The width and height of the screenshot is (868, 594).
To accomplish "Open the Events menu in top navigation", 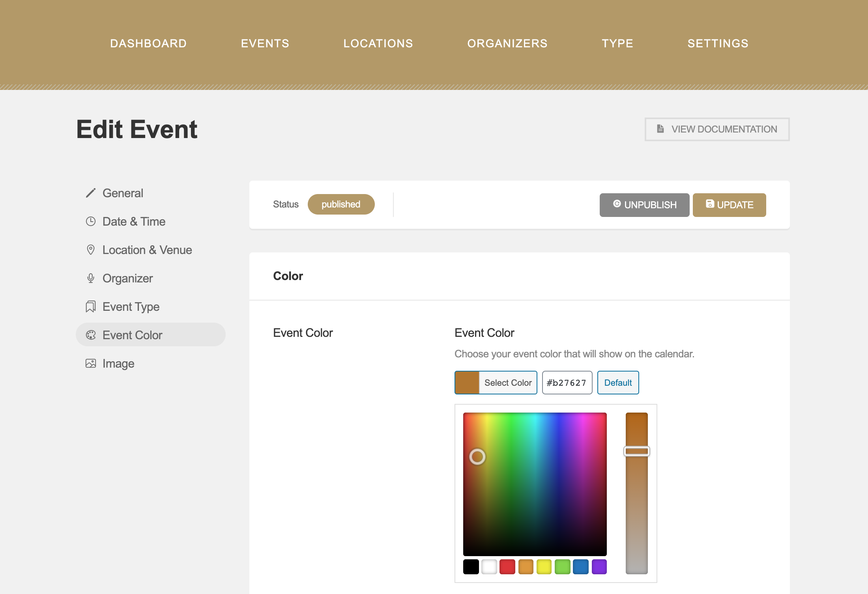I will coord(265,43).
